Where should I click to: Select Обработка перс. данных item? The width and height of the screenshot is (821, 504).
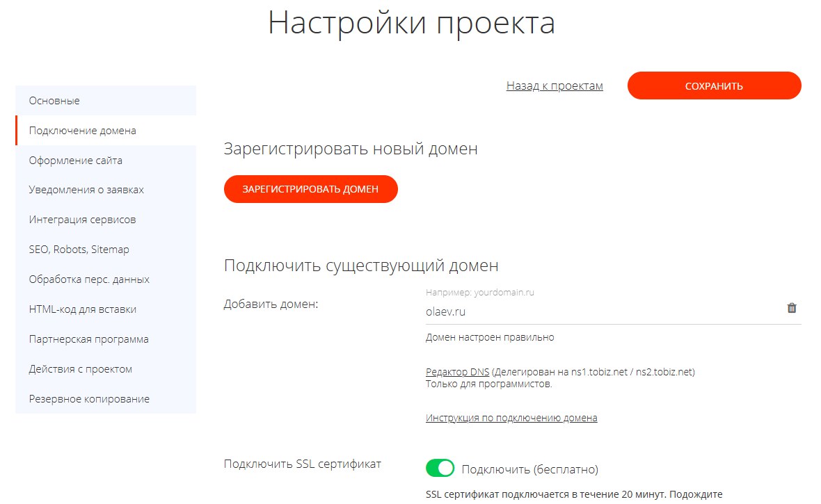pyautogui.click(x=106, y=279)
